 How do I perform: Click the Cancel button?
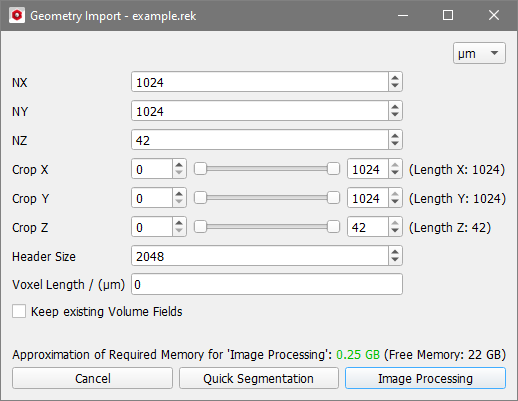[x=92, y=378]
